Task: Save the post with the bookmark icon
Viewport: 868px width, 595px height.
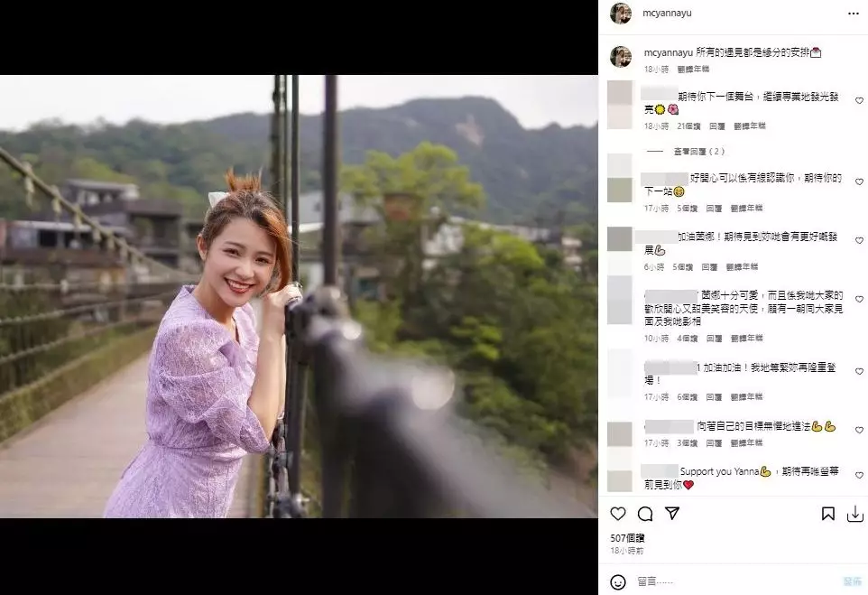Action: pos(827,514)
